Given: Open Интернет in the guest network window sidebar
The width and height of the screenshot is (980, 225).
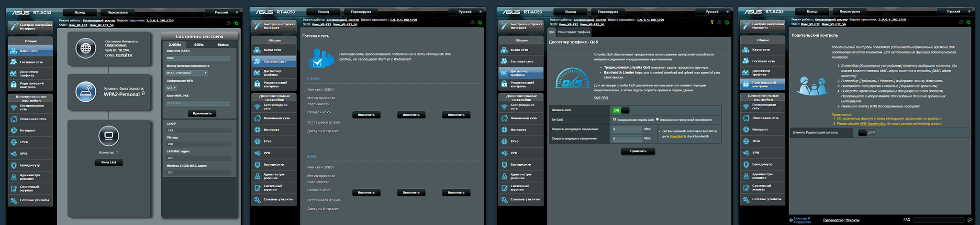Looking at the screenshot, I should (x=274, y=130).
